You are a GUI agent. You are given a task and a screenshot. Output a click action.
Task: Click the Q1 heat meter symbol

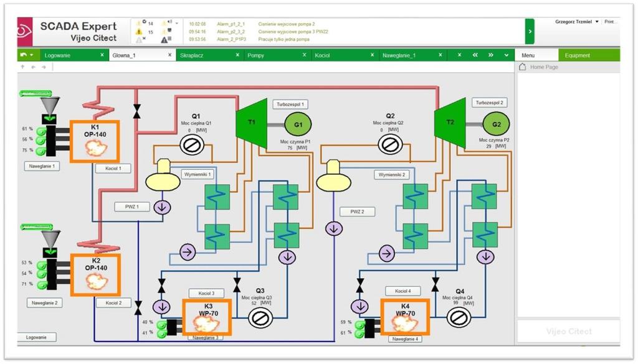pyautogui.click(x=192, y=144)
